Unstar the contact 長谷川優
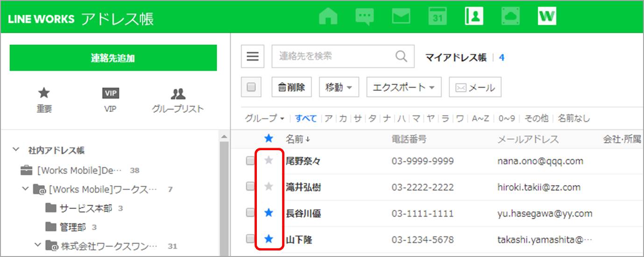Image resolution: width=644 pixels, height=257 pixels. click(269, 213)
